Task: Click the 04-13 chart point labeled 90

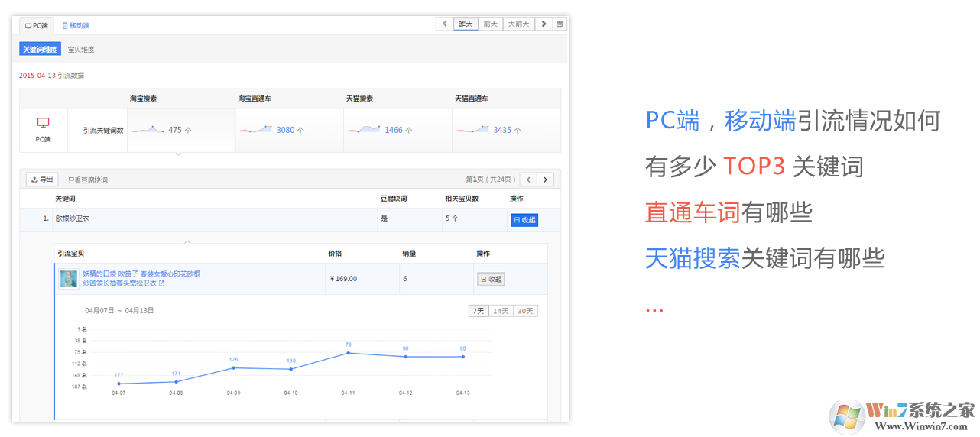Action: 463,357
